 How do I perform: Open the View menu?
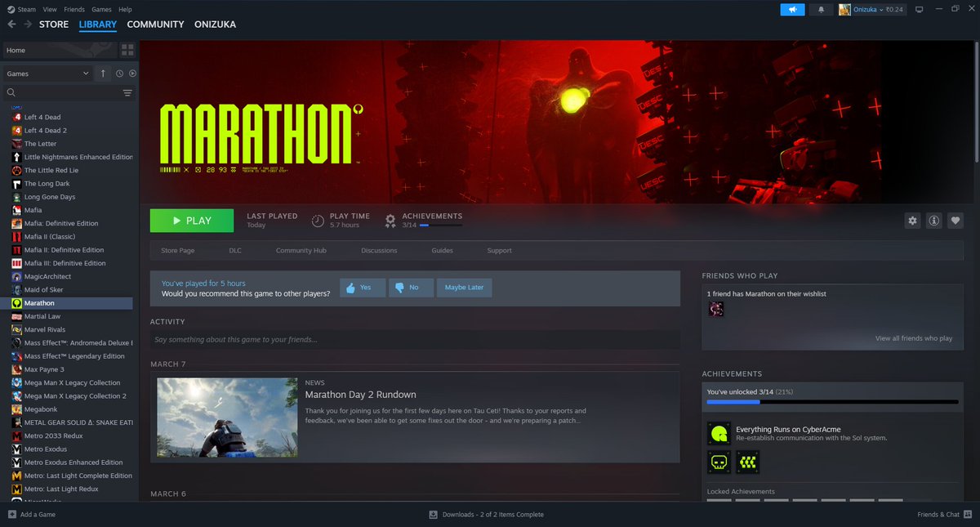[50, 9]
